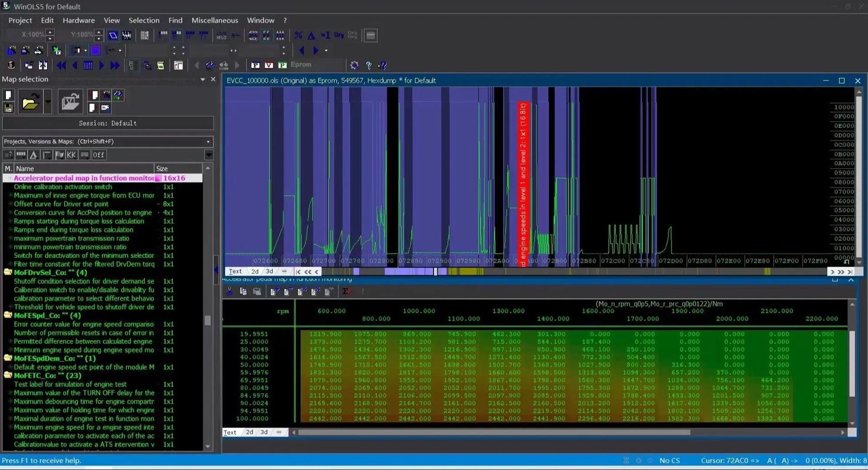The image size is (868, 470).
Task: Select Accelerator pedal map in function monitoring
Action: coord(103,178)
